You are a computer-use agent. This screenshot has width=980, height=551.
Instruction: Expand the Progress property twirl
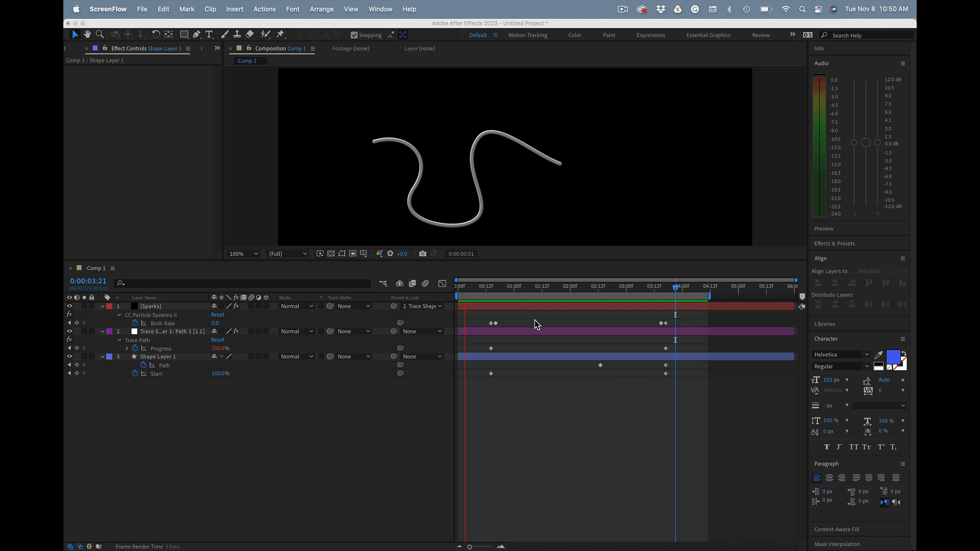click(127, 348)
